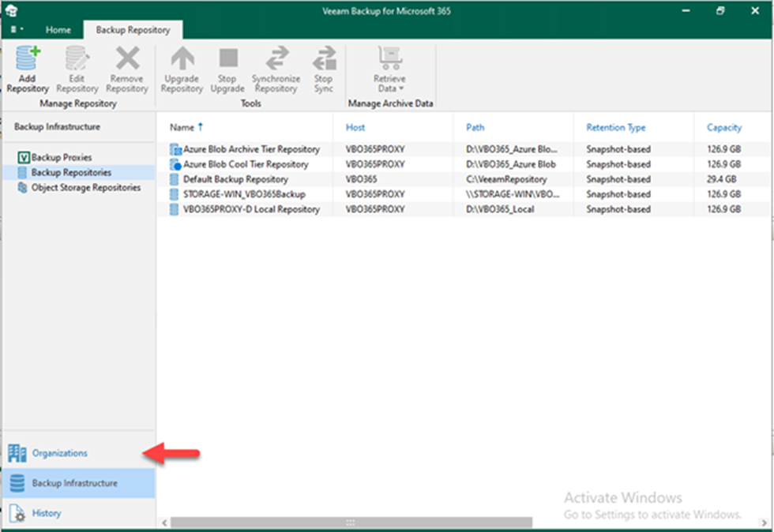Sort by the Retention Type column header
This screenshot has width=774, height=532.
coord(616,127)
